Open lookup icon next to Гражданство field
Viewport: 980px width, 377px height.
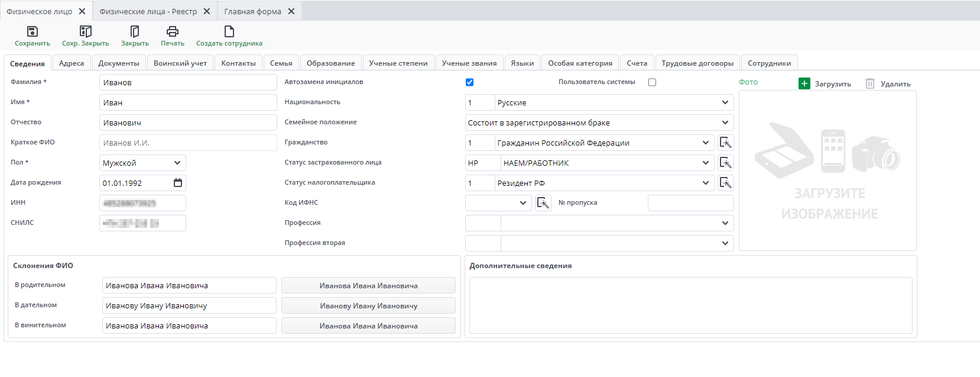coord(725,143)
